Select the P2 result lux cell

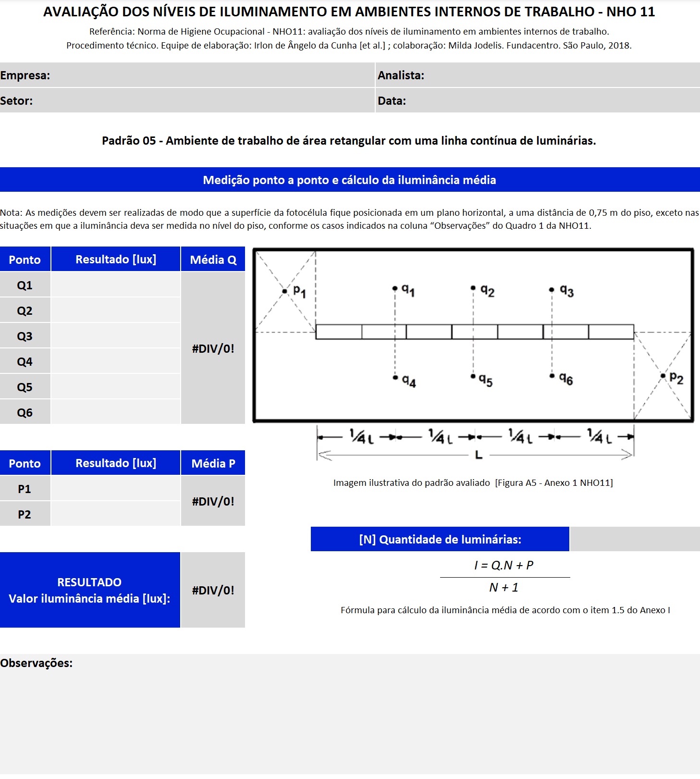point(115,514)
